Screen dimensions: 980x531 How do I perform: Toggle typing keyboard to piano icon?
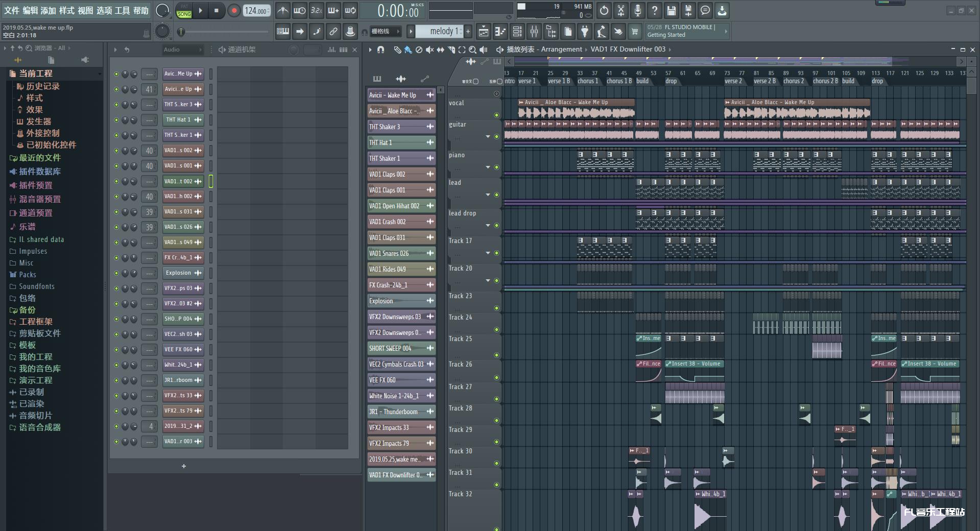[x=283, y=32]
